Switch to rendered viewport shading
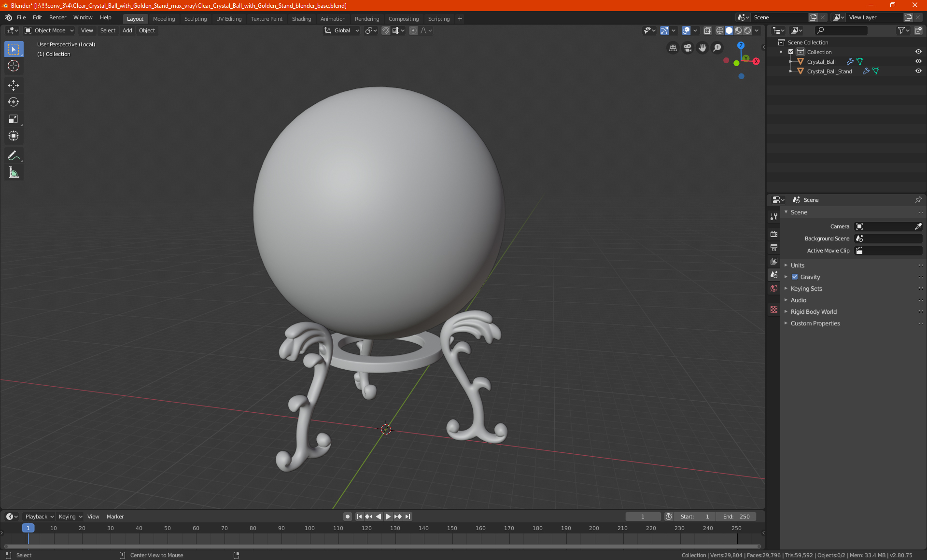Screen dimensions: 927x560 tap(747, 30)
